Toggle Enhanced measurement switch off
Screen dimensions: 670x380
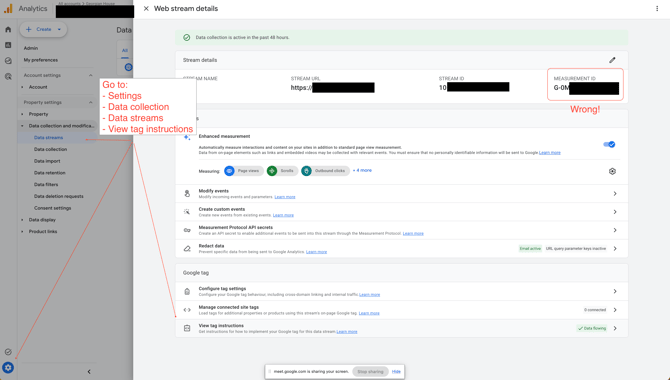609,144
